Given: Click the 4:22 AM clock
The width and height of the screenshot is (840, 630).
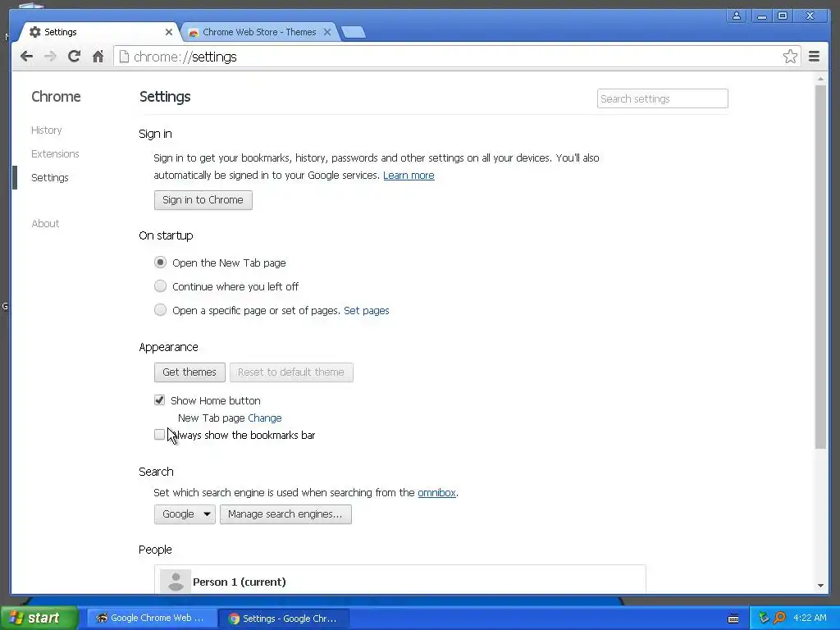Looking at the screenshot, I should (810, 618).
